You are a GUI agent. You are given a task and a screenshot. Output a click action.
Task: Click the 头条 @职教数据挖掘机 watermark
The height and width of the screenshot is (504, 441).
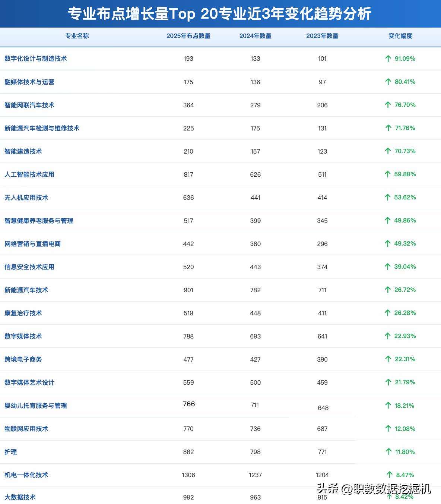[x=374, y=488]
